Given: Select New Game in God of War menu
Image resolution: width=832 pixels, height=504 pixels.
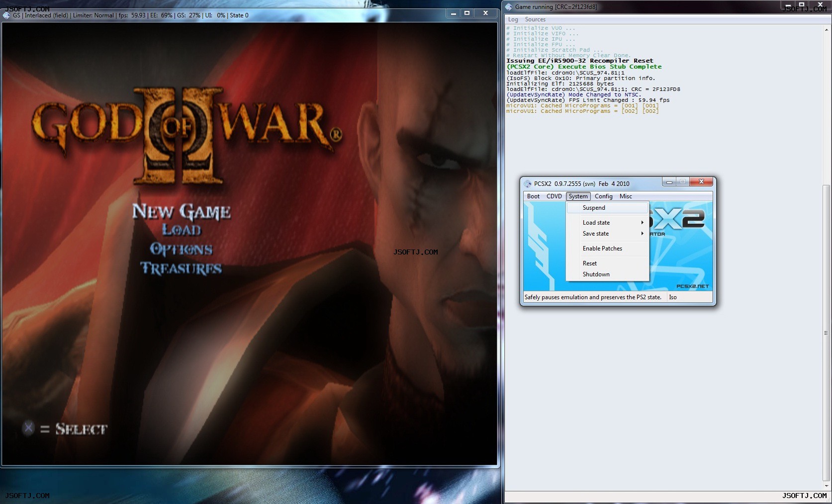Looking at the screenshot, I should point(182,212).
